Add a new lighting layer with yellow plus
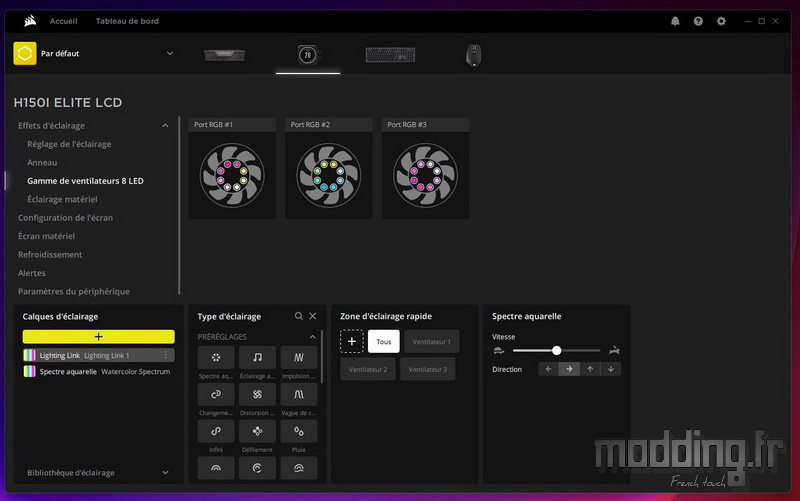This screenshot has height=501, width=800. point(98,336)
